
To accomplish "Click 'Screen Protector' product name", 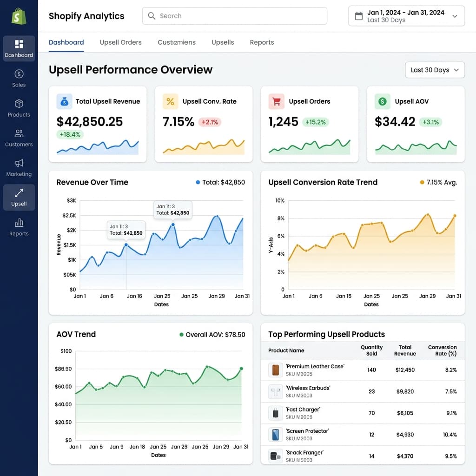I will [308, 431].
